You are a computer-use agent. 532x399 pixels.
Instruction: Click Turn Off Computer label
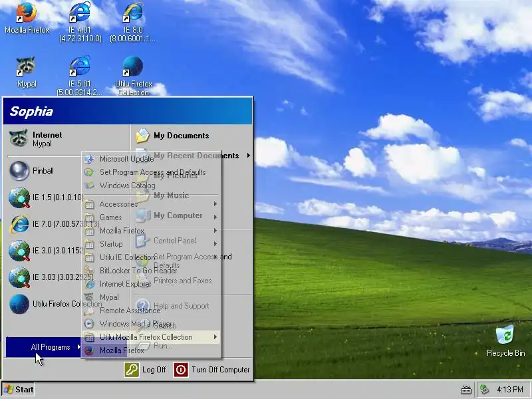click(x=221, y=370)
